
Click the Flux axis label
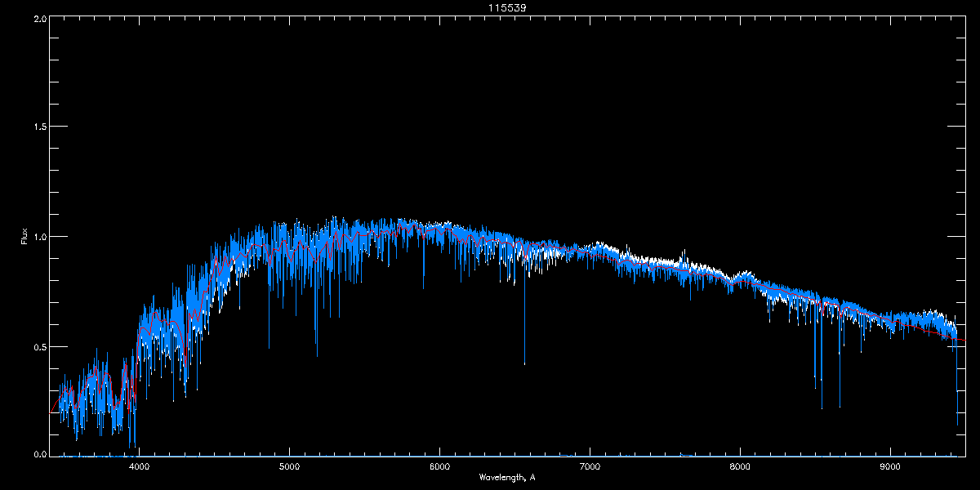tap(24, 235)
